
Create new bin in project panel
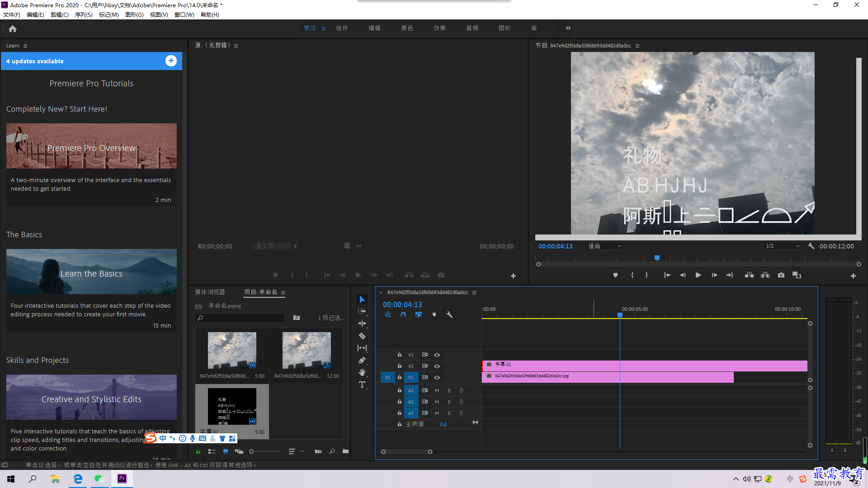[x=345, y=451]
